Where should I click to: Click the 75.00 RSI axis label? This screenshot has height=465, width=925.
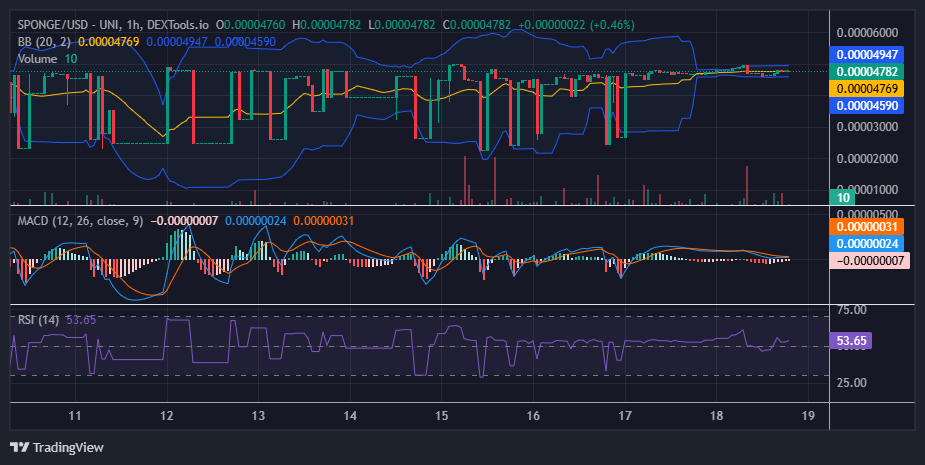coord(852,310)
